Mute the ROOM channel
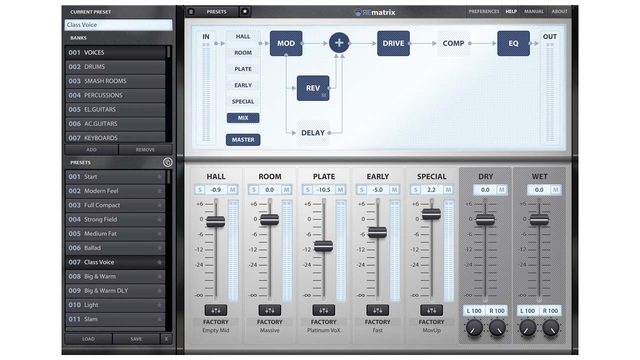This screenshot has width=640, height=360. click(286, 190)
